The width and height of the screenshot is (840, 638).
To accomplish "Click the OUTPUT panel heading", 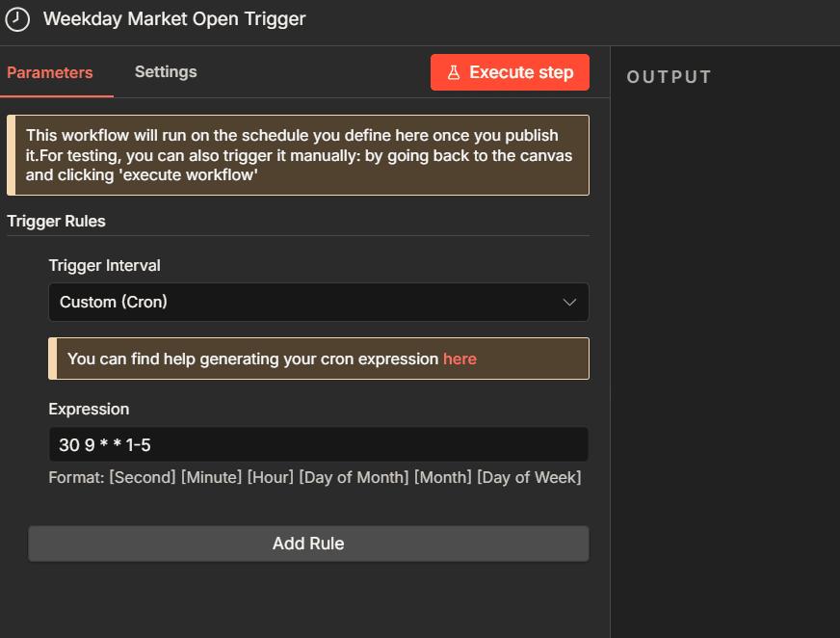I will (x=669, y=77).
